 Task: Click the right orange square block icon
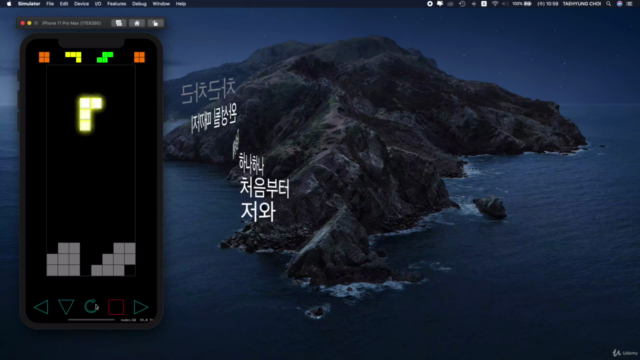click(x=139, y=57)
